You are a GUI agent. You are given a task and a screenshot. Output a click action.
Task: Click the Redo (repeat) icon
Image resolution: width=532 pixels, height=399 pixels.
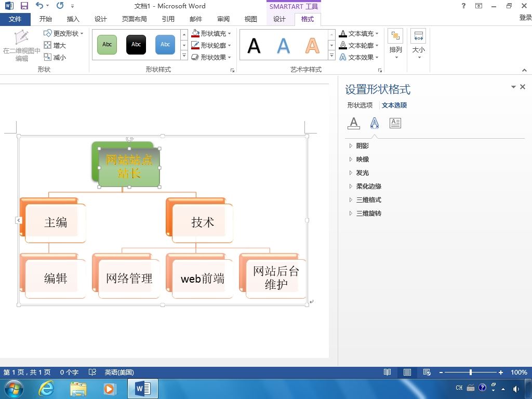click(60, 5)
